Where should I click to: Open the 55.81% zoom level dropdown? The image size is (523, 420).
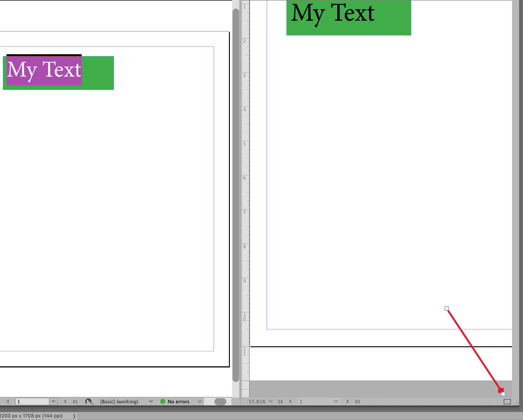[271, 401]
